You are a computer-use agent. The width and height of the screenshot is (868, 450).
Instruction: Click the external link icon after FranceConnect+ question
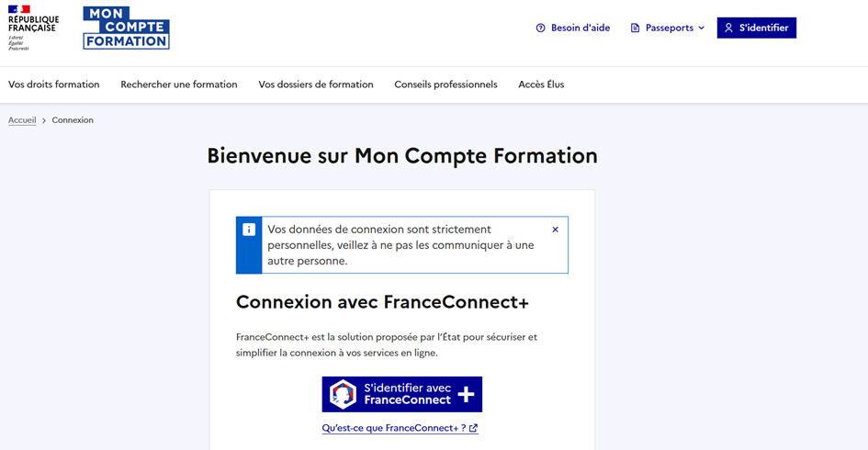point(473,428)
